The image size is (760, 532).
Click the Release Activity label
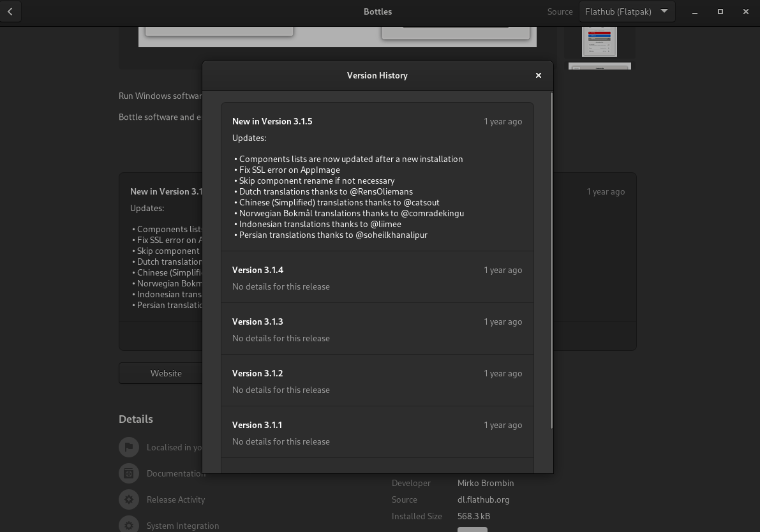pos(175,499)
